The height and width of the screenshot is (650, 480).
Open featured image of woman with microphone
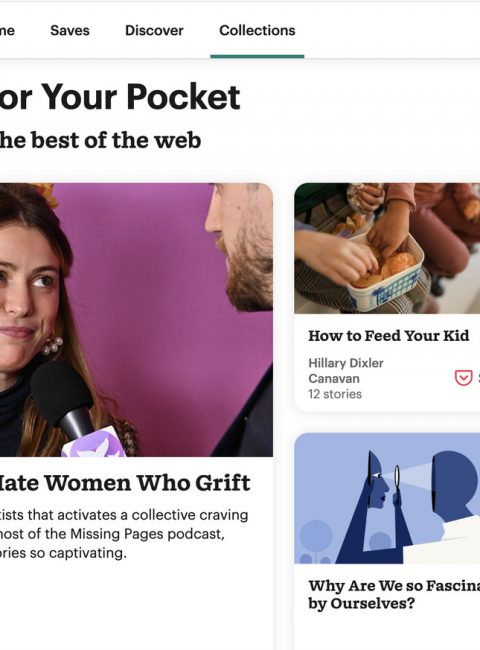click(136, 320)
